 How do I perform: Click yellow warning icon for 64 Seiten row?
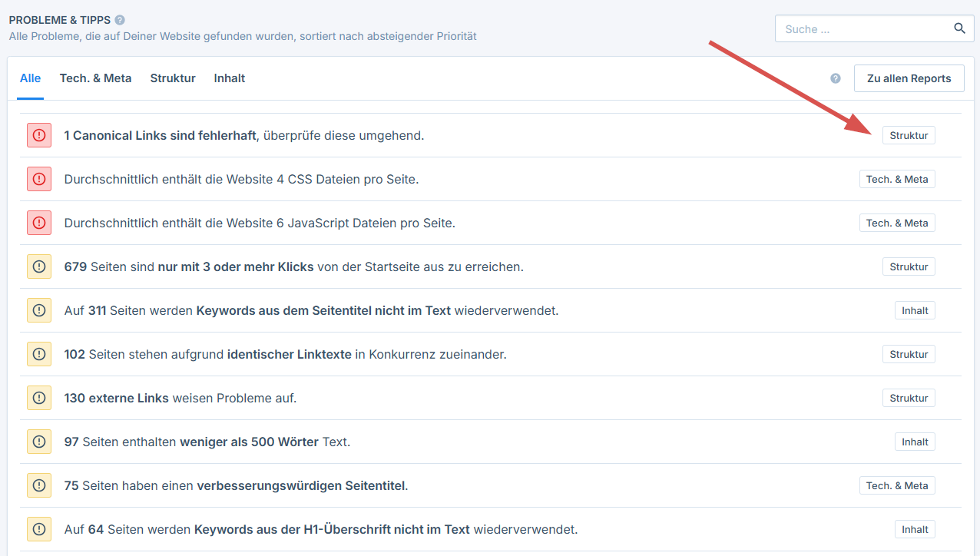coord(39,529)
